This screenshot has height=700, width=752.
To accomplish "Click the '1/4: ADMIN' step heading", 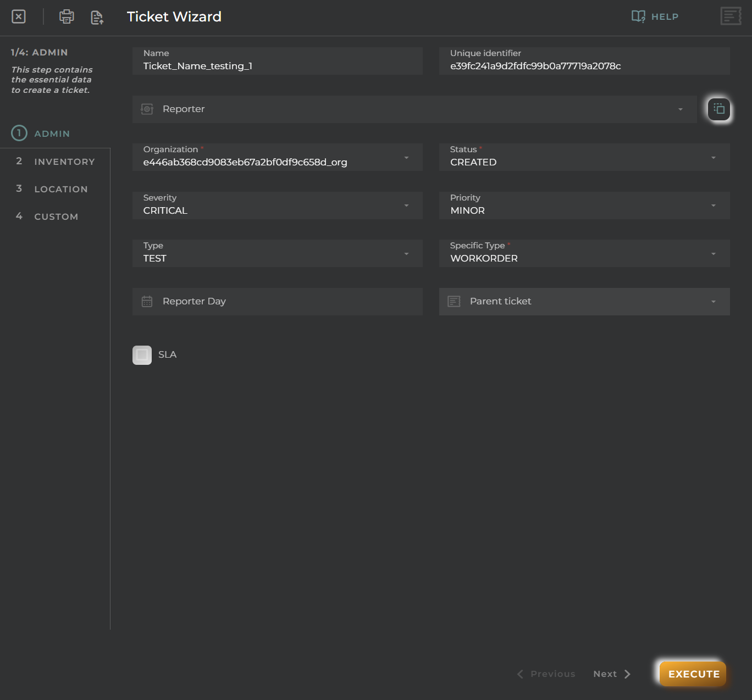I will coord(40,52).
